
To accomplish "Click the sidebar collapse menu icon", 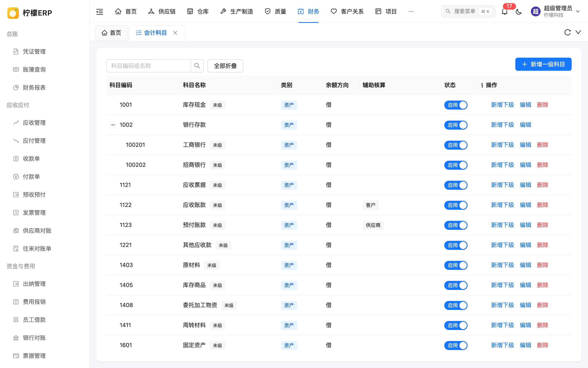I will (x=100, y=11).
